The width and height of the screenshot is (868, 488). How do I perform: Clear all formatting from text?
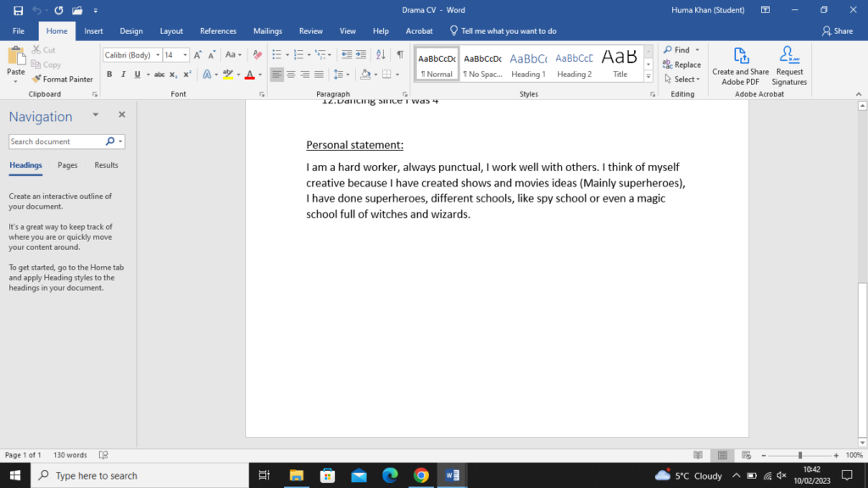point(259,55)
